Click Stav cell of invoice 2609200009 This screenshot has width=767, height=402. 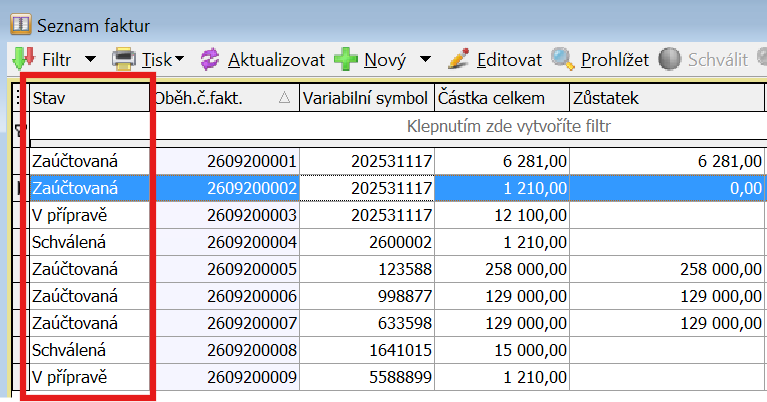tap(90, 377)
